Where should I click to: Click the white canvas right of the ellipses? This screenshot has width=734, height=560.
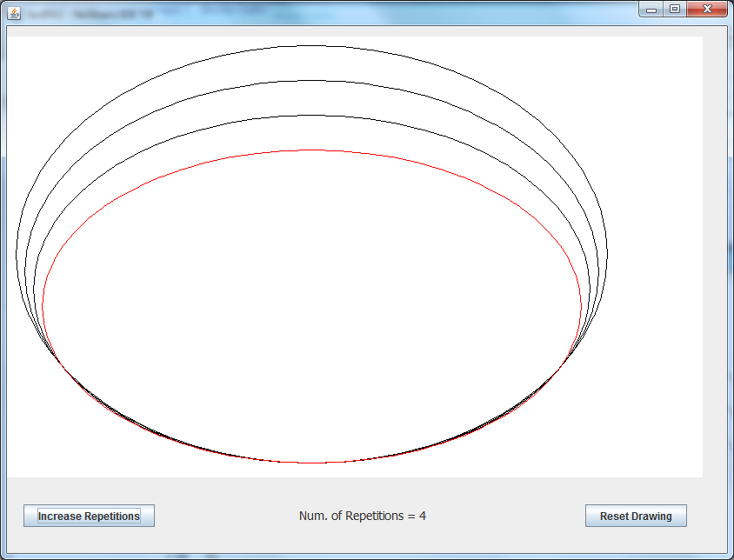[657, 261]
